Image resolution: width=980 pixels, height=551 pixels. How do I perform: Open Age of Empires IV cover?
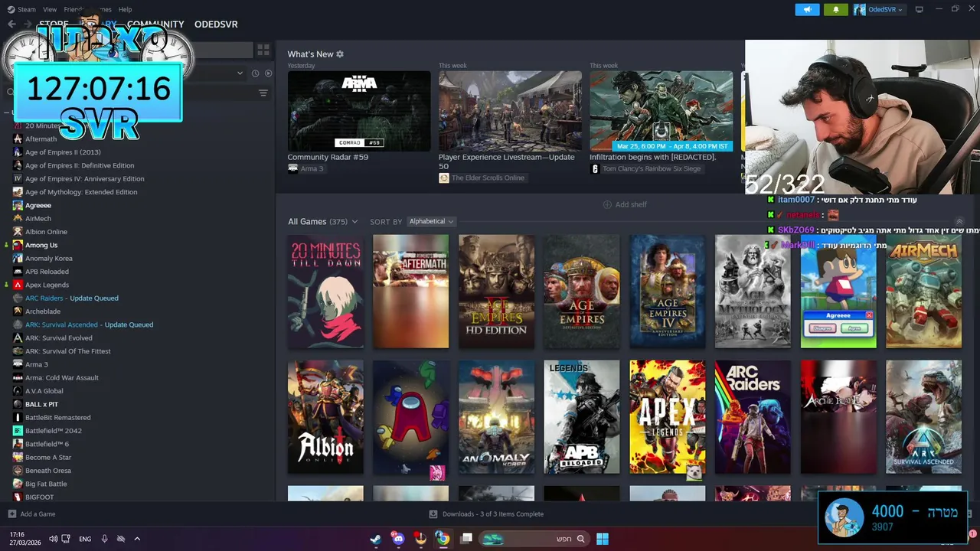pos(668,292)
